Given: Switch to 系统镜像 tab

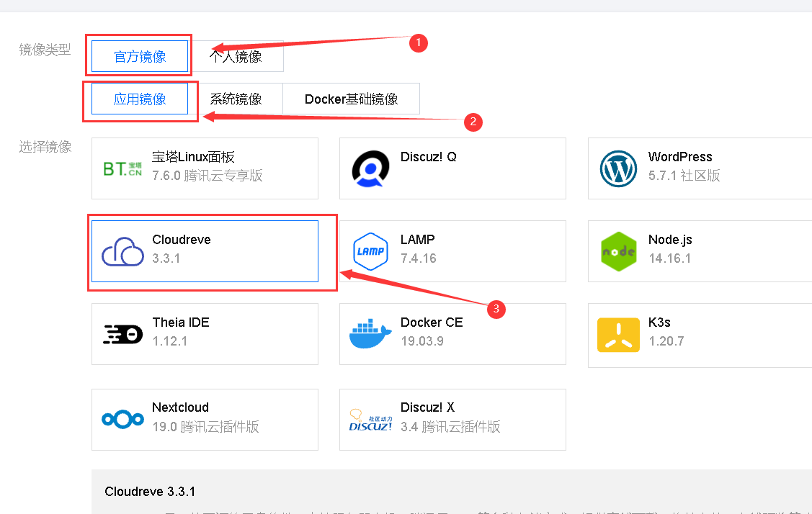Looking at the screenshot, I should point(236,99).
